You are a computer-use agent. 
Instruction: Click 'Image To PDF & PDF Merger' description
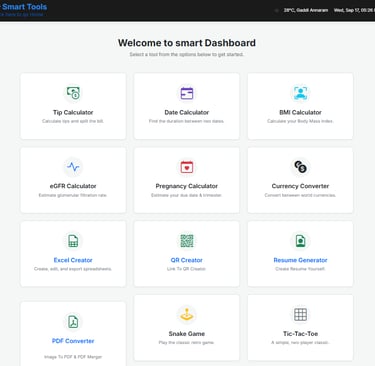click(73, 357)
